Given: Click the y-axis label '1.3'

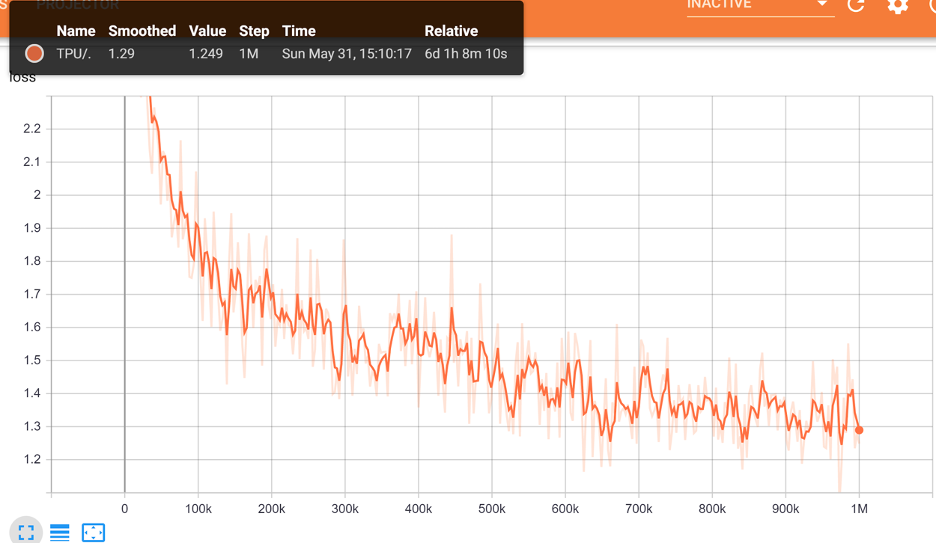Looking at the screenshot, I should click(32, 426).
